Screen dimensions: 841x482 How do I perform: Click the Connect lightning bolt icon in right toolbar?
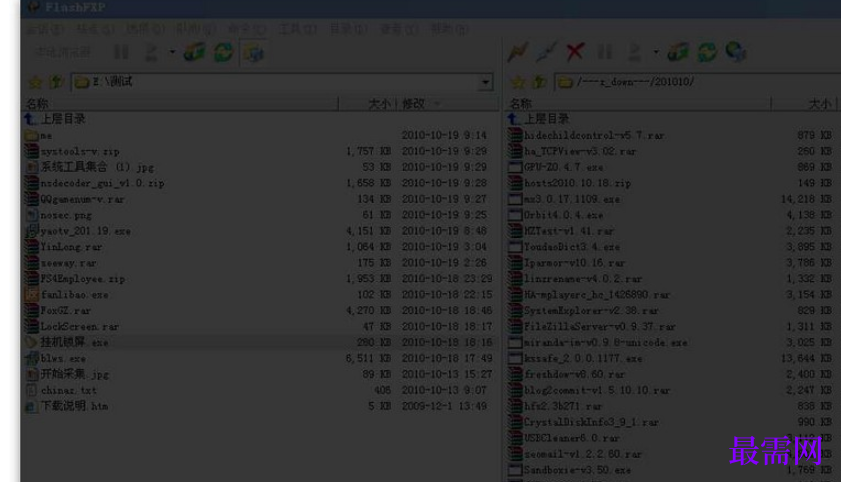[x=518, y=52]
